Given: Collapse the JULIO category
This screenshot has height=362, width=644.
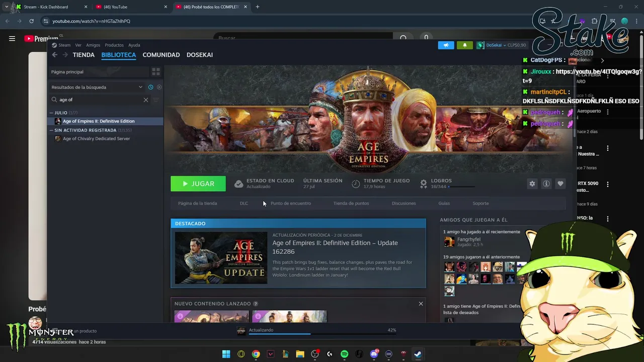Looking at the screenshot, I should click(x=51, y=113).
